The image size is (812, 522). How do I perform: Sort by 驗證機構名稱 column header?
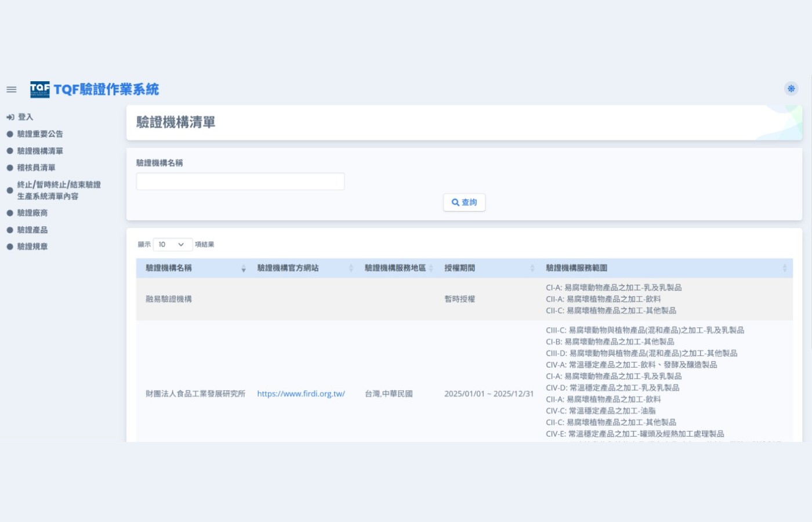(x=192, y=268)
